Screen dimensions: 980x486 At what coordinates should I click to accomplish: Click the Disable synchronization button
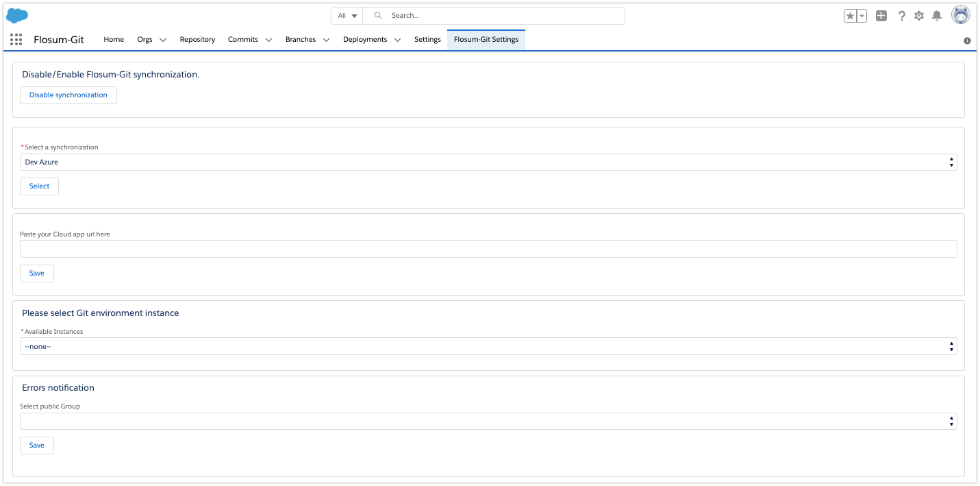[68, 95]
